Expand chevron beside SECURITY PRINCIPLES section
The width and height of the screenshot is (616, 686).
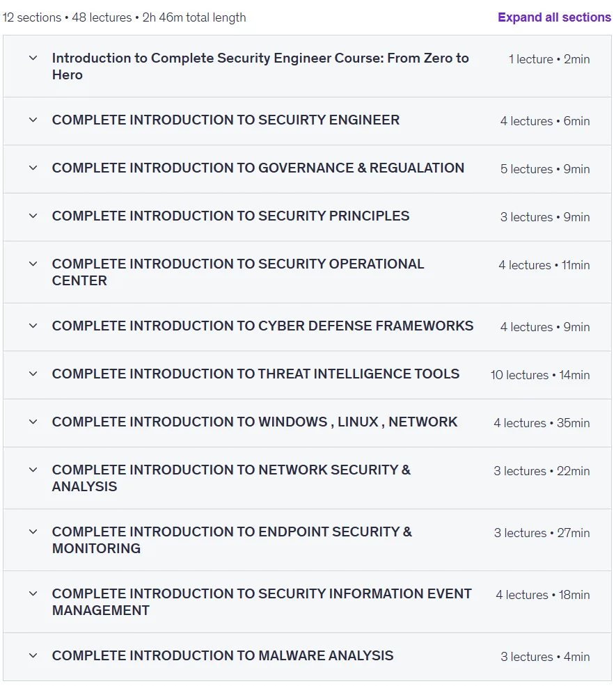click(x=33, y=216)
